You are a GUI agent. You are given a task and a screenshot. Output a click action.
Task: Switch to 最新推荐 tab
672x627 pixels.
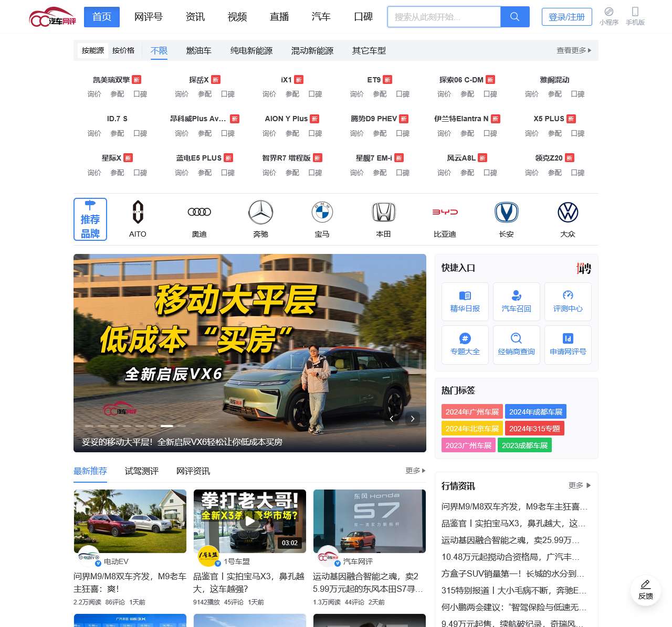tap(90, 471)
